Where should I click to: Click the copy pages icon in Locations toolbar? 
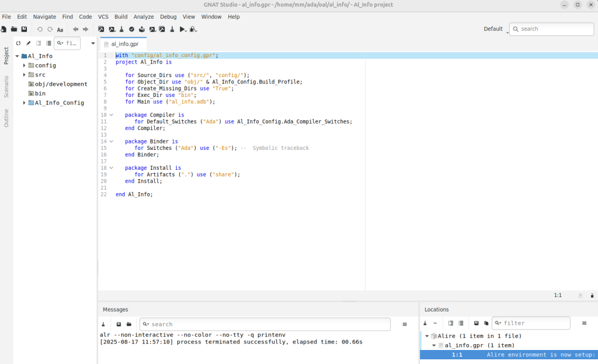pyautogui.click(x=486, y=323)
